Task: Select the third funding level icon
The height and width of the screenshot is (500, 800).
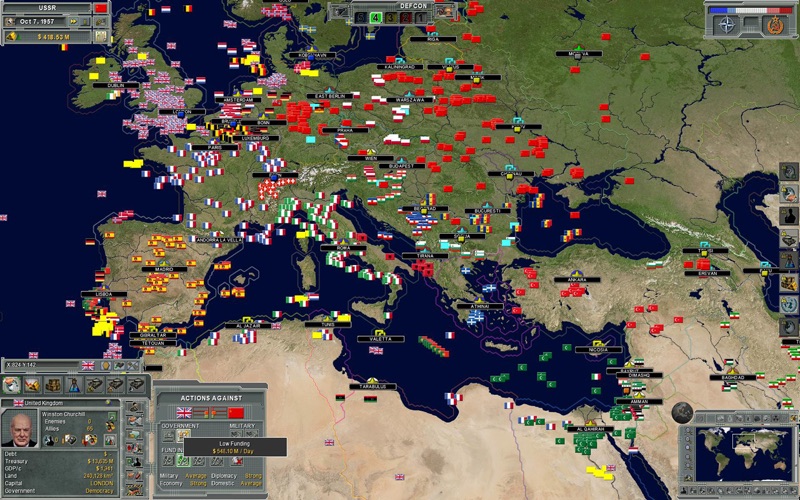Action: tap(198, 461)
